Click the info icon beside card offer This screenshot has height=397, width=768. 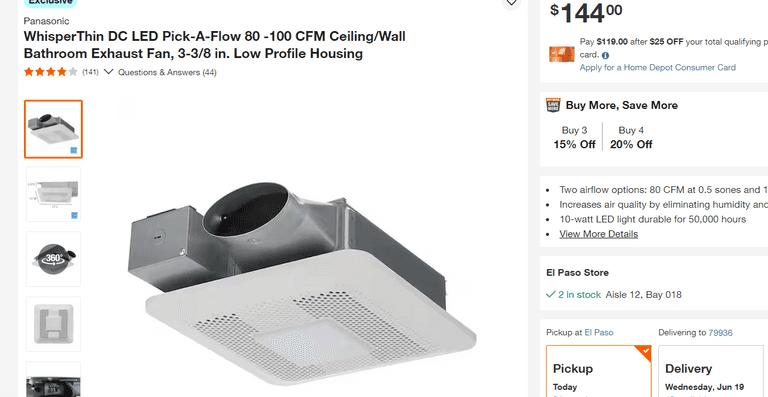pos(605,55)
